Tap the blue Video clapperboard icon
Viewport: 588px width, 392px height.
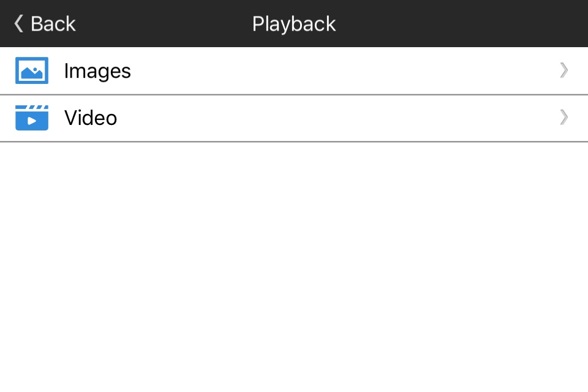click(32, 118)
